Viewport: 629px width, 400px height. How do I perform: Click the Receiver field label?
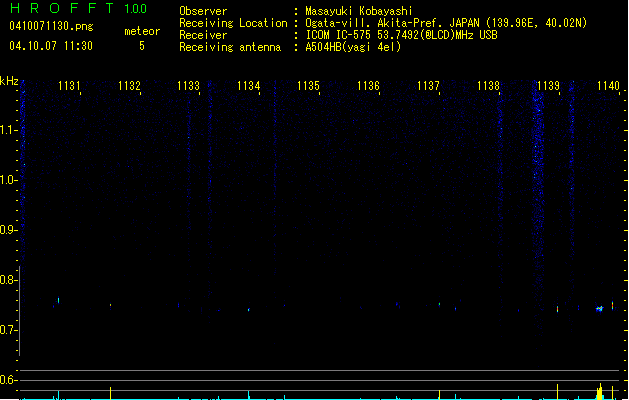(203, 35)
